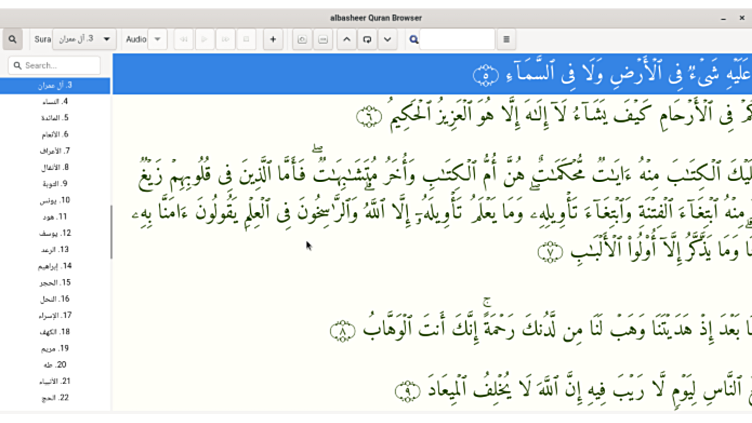Minimize the albasheer Quran Browser window
This screenshot has height=423, width=752.
click(723, 18)
